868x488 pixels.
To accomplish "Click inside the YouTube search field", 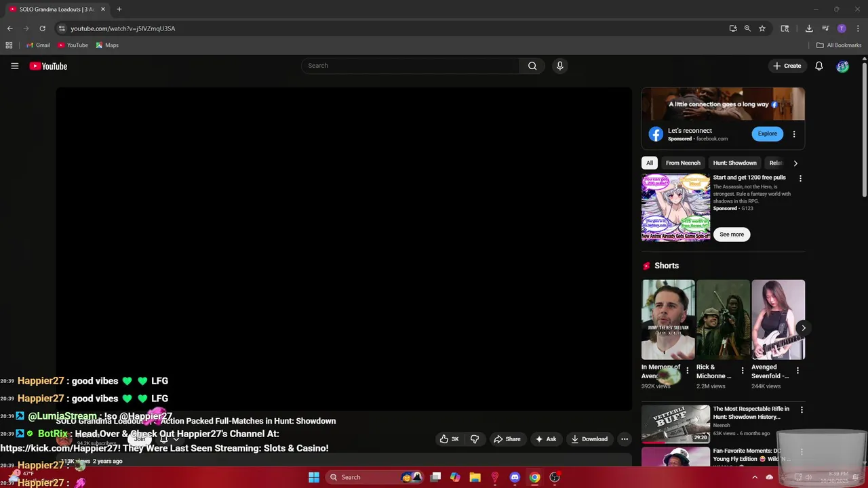I will 410,66.
